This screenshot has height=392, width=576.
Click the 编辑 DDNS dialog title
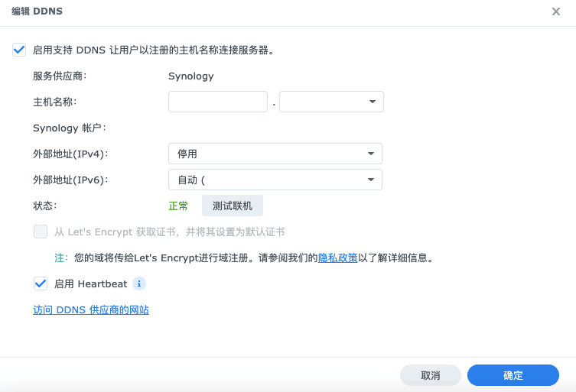[37, 11]
